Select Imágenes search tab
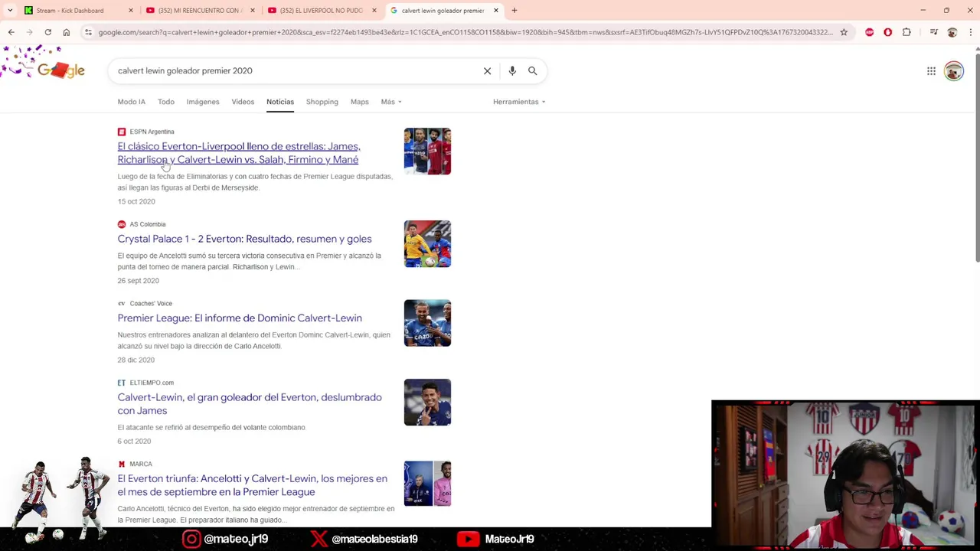 pyautogui.click(x=203, y=102)
